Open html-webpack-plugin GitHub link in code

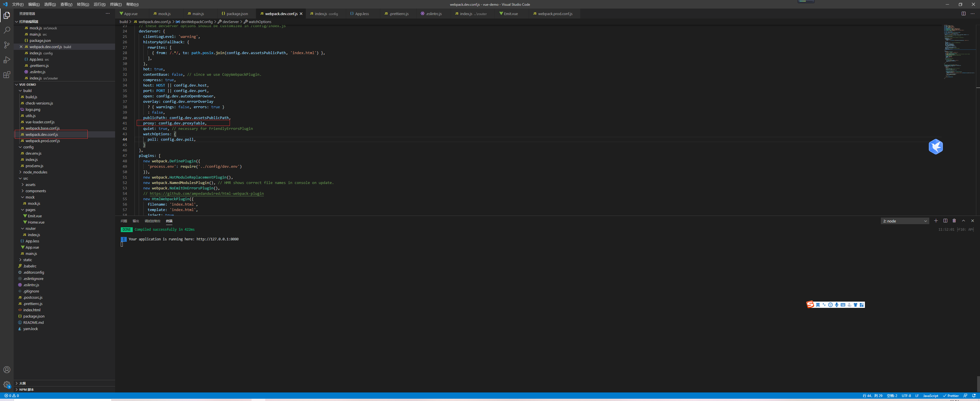tap(207, 194)
